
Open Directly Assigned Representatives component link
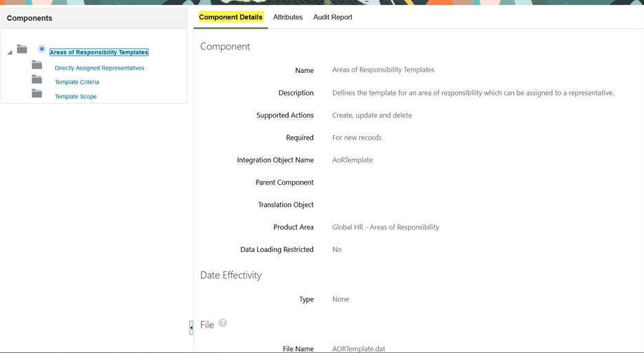tap(99, 68)
